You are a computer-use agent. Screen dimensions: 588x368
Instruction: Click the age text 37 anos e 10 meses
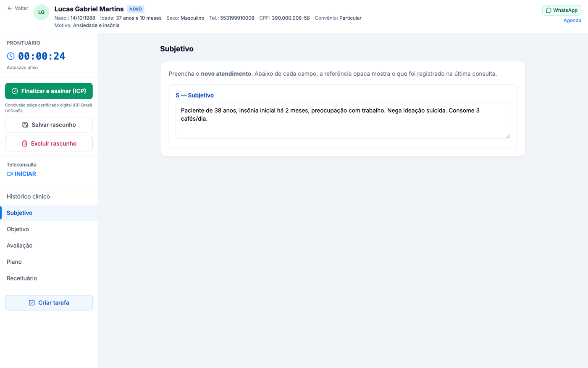tap(139, 18)
